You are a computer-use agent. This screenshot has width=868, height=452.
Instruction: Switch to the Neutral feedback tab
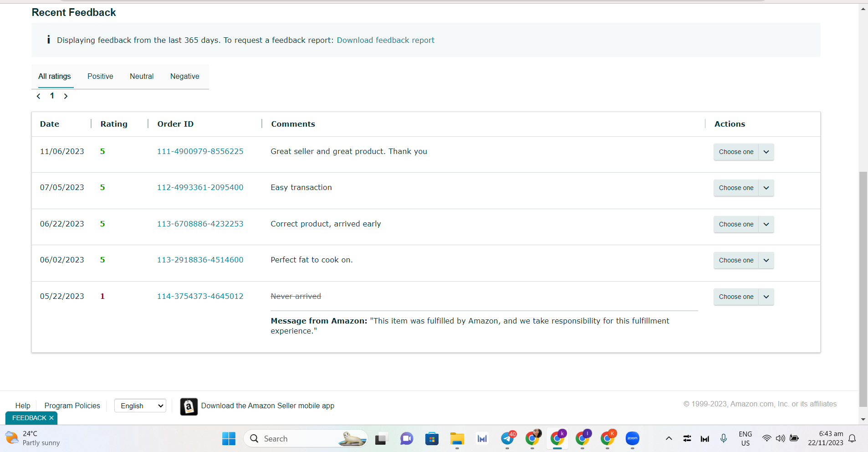tap(142, 76)
